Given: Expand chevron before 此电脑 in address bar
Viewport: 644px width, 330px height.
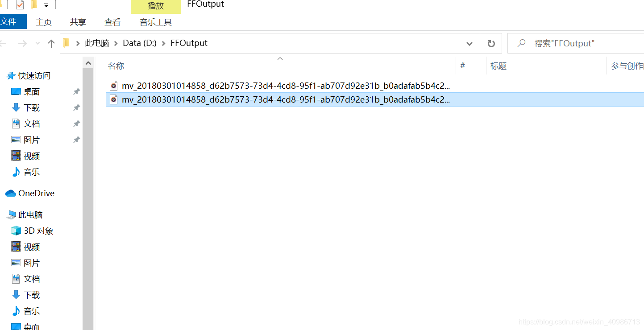Looking at the screenshot, I should click(78, 43).
